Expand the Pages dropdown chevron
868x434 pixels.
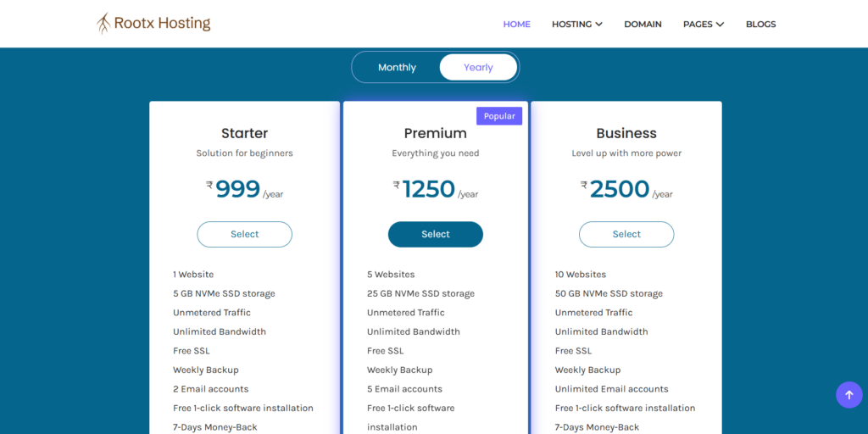coord(720,25)
